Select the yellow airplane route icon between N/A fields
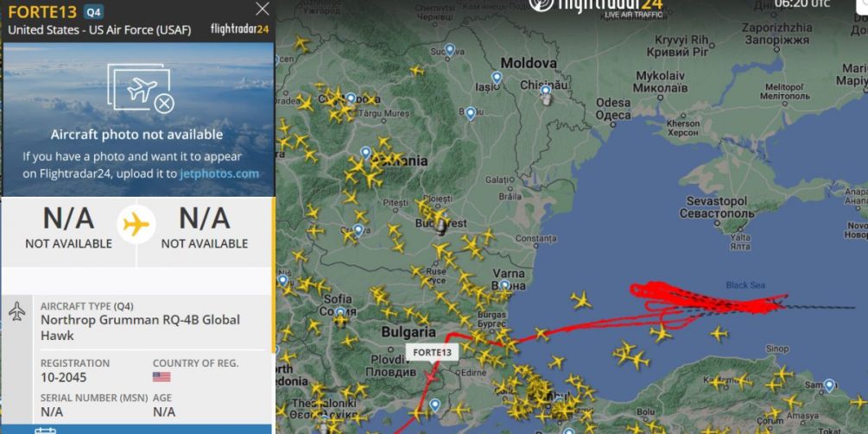Image resolution: width=868 pixels, height=434 pixels. coord(136,224)
